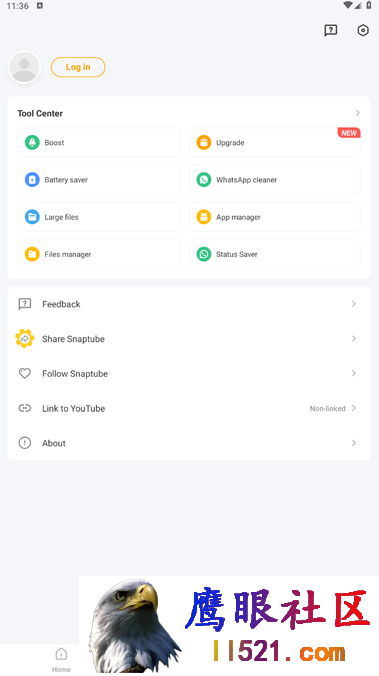
Task: Expand Tool Center with its chevron
Action: click(357, 113)
